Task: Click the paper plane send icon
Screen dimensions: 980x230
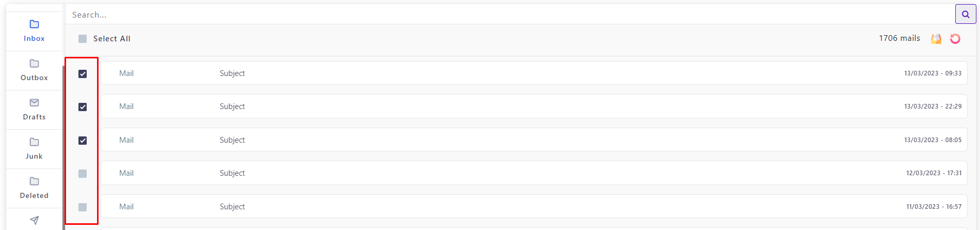Action: [34, 221]
